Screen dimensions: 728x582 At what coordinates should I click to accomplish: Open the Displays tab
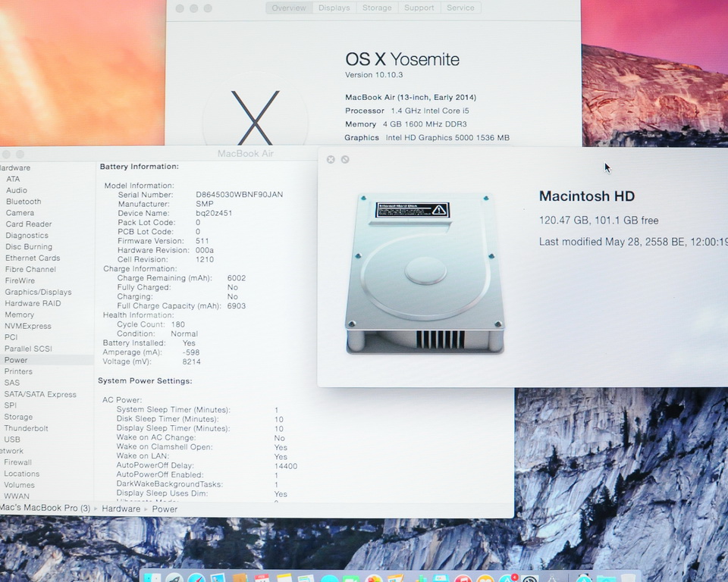334,8
